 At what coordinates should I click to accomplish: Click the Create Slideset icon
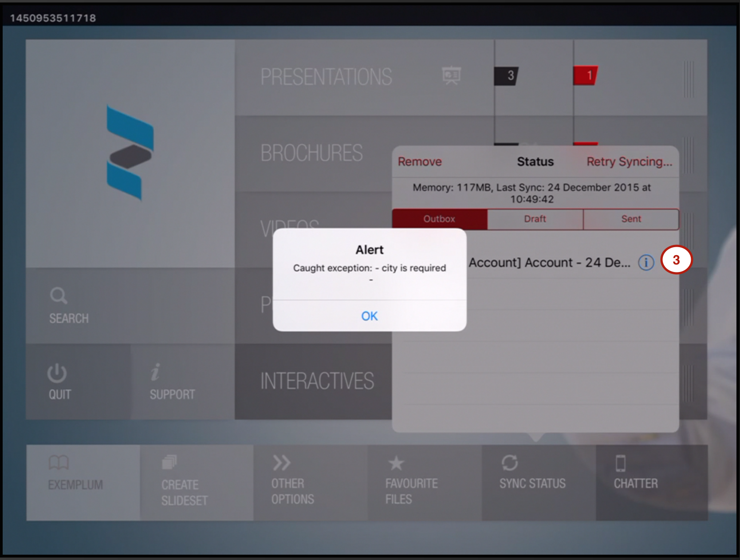169,462
